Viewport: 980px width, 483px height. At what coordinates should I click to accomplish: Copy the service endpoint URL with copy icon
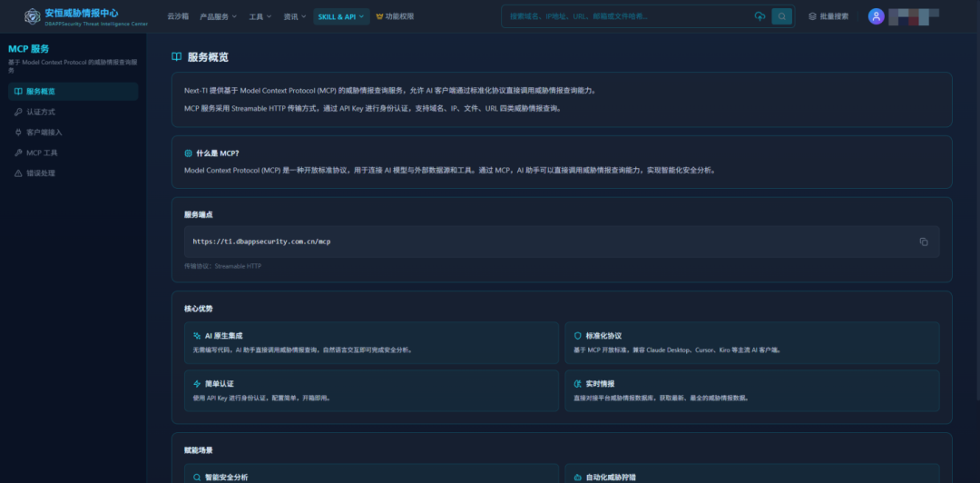point(924,241)
